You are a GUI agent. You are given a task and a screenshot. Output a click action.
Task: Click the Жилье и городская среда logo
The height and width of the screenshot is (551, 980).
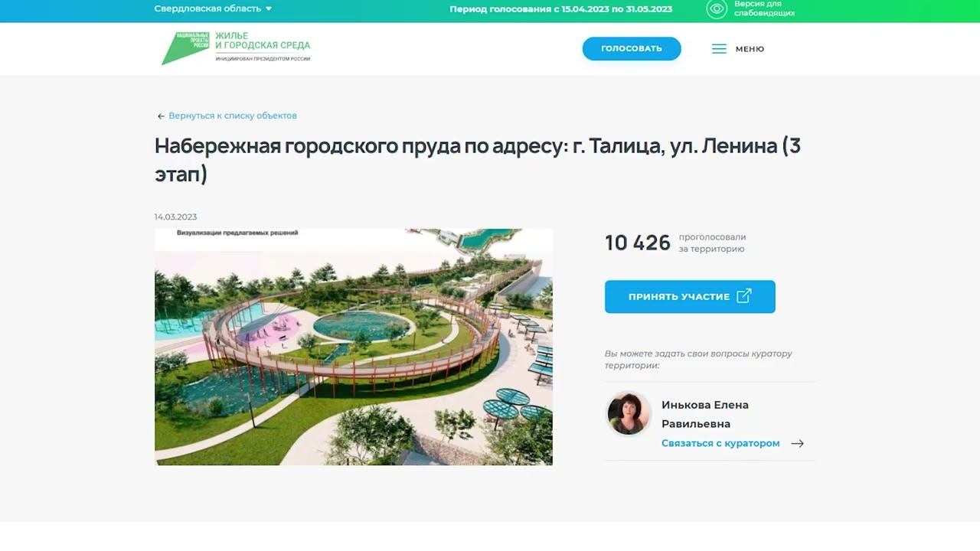coord(236,48)
